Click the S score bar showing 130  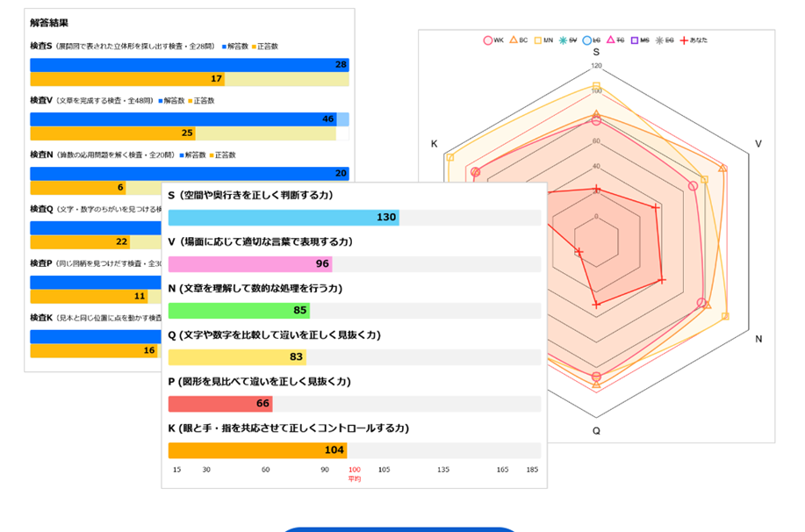pyautogui.click(x=283, y=218)
